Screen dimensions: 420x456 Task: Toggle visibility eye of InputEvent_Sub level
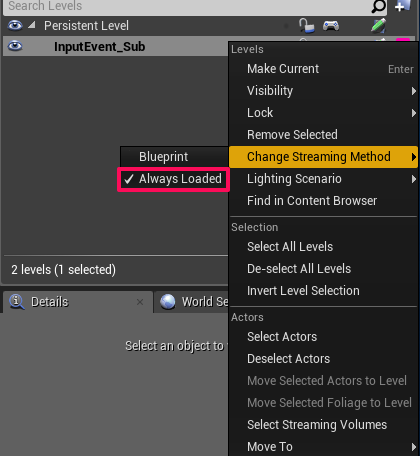pyautogui.click(x=15, y=46)
